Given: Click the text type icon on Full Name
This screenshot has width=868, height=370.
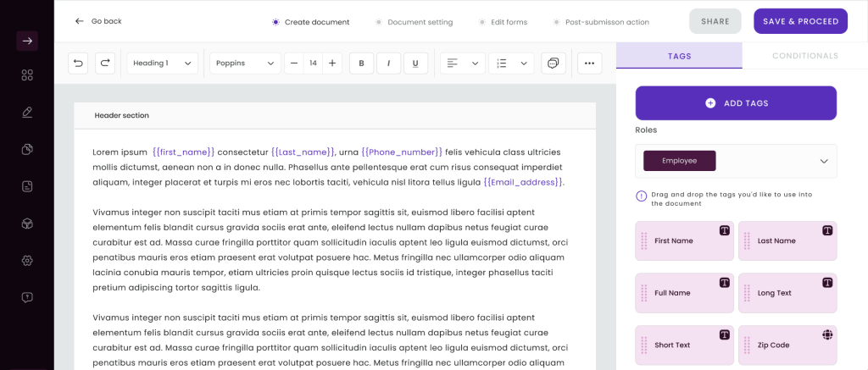Looking at the screenshot, I should (724, 283).
